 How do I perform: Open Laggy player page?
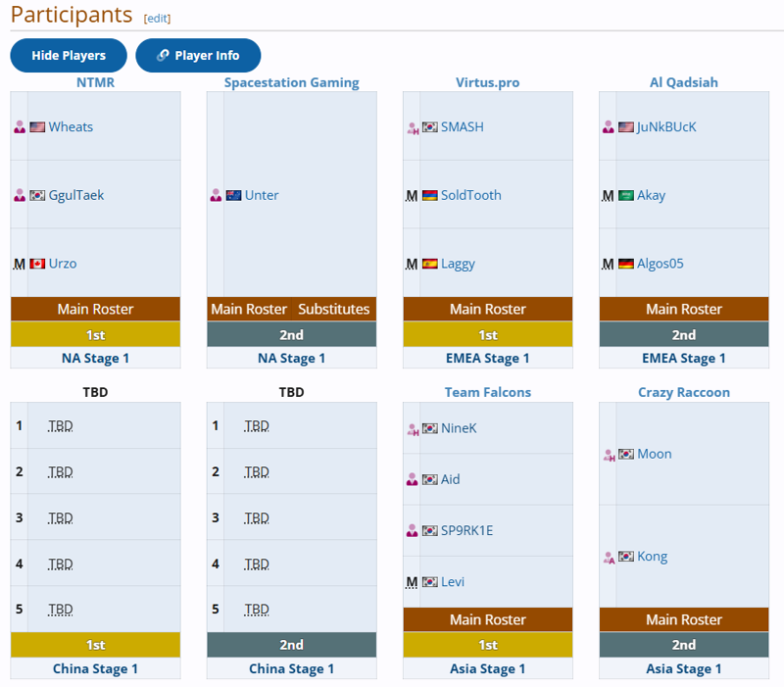tap(458, 264)
